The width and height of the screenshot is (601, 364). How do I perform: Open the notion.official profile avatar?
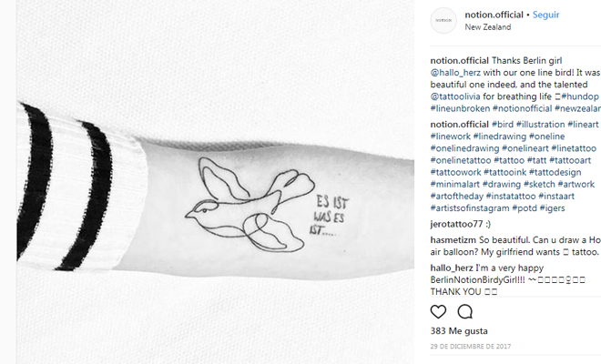click(443, 20)
